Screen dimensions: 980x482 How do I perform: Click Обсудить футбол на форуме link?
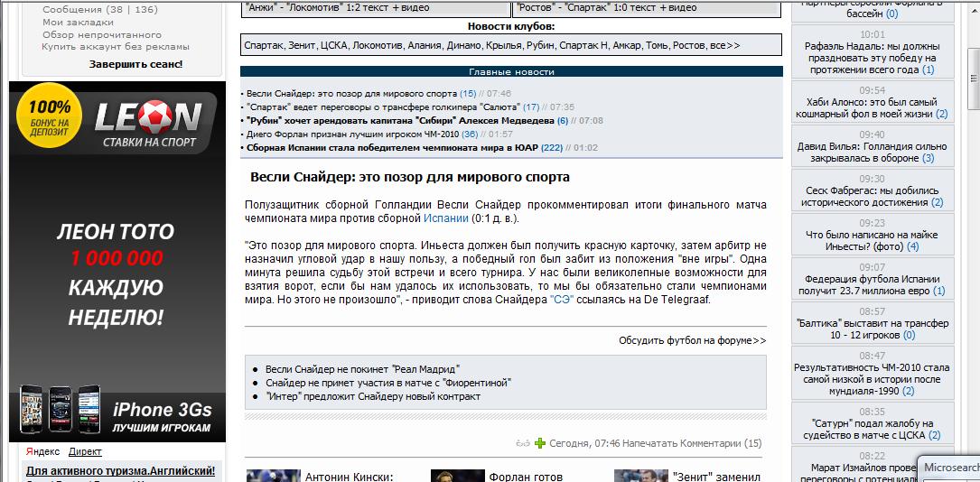coord(692,340)
